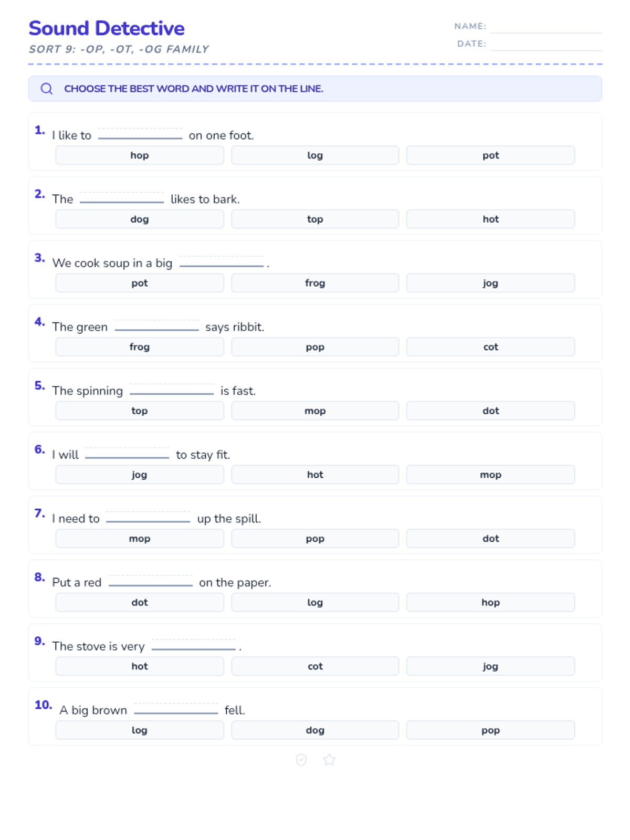Click the 'Sound Detective' title

(x=107, y=28)
